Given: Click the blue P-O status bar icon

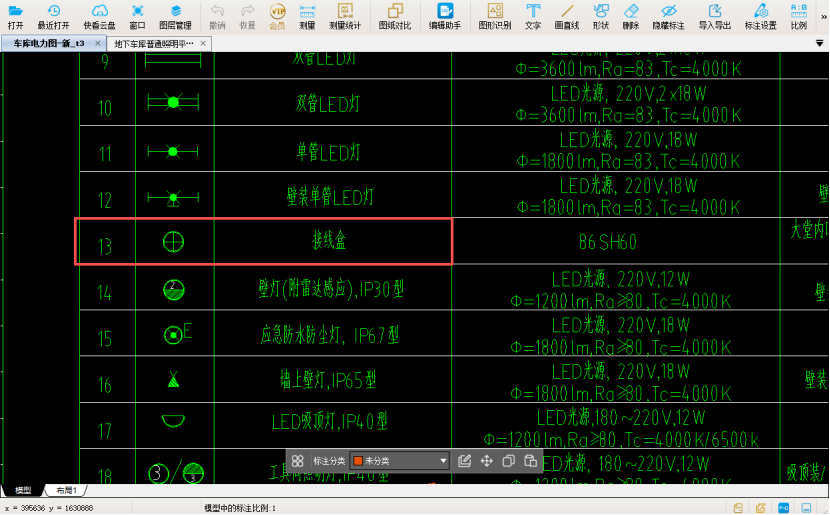Looking at the screenshot, I should tap(783, 508).
